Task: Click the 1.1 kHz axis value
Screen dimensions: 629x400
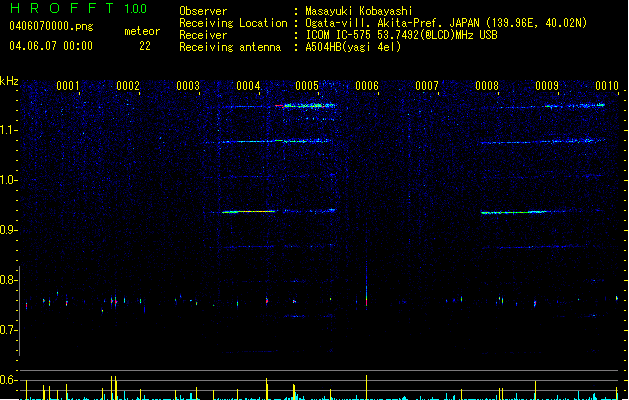Action: click(8, 130)
